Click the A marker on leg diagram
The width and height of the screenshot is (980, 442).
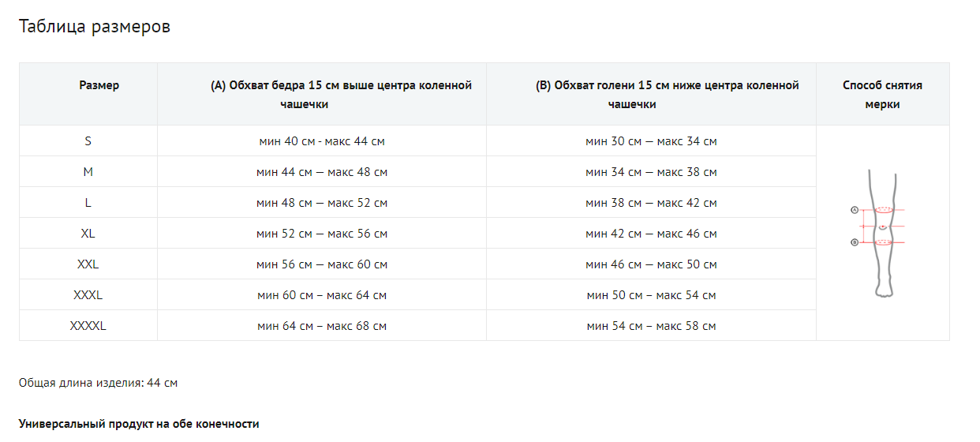pos(855,210)
